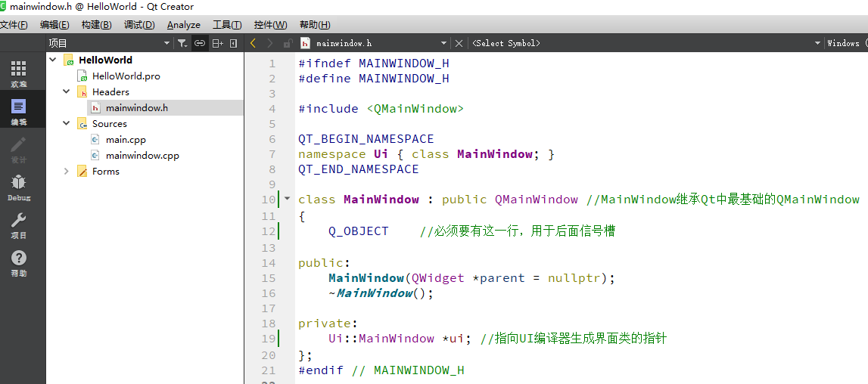This screenshot has width=868, height=384.
Task: Click on Q_OBJECT macro text
Action: coord(359,231)
